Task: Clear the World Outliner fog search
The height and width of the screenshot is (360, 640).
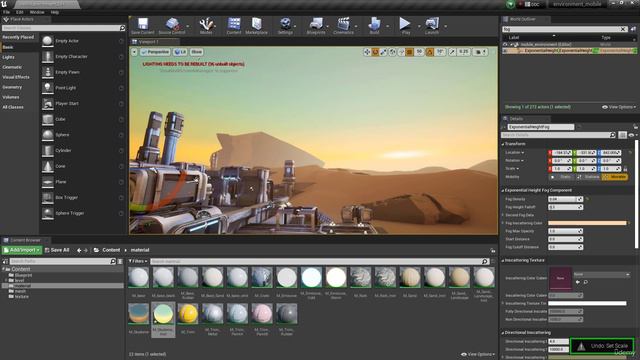Action: click(x=623, y=29)
